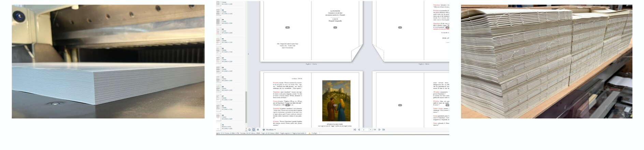Open the Visualizza dropdown menu
Image resolution: width=644 pixels, height=150 pixels.
click(x=269, y=130)
